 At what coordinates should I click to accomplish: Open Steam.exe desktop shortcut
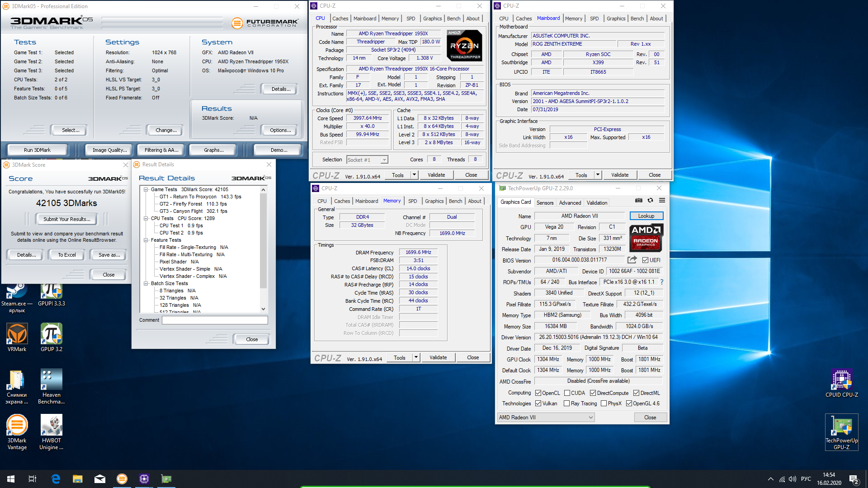pos(17,298)
